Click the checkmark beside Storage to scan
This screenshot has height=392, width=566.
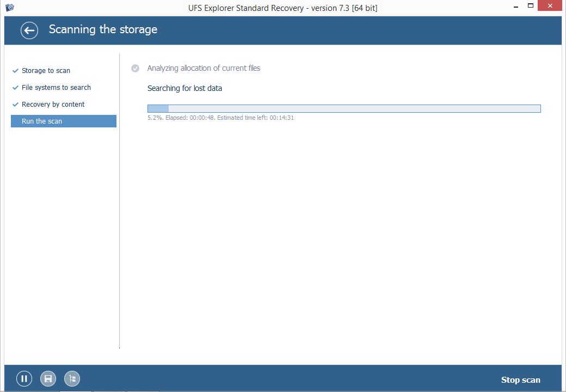(15, 70)
